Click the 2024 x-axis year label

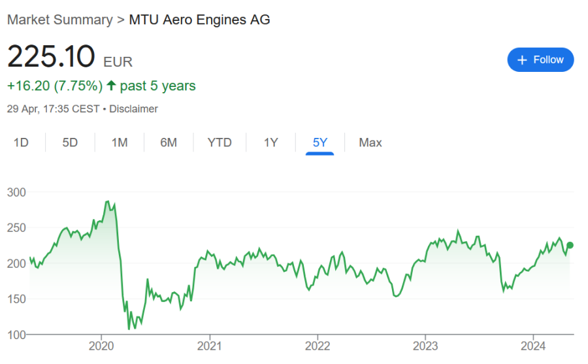pos(534,345)
